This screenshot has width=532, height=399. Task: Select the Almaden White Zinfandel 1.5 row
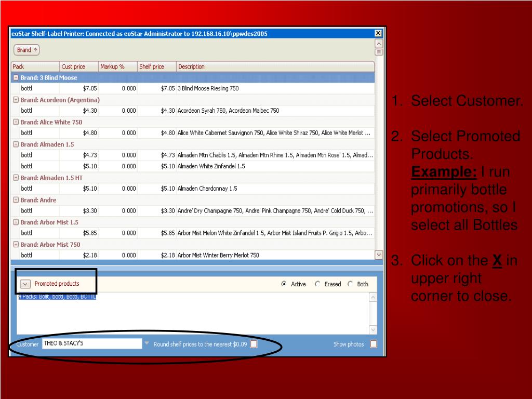pyautogui.click(x=193, y=166)
